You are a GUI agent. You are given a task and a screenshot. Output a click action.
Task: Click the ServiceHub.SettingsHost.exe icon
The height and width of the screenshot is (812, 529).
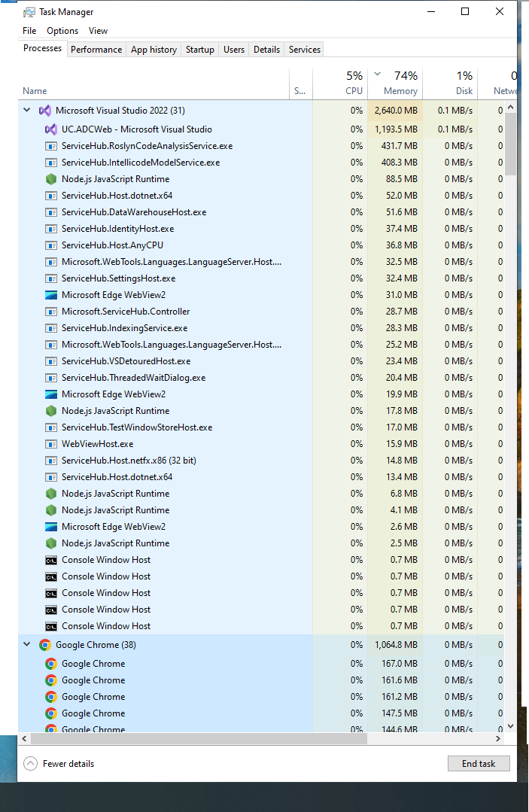click(50, 278)
